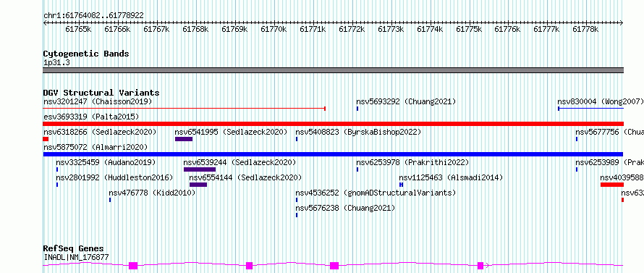
Task: Click the first magenta INADL exon box
Action: (x=133, y=266)
